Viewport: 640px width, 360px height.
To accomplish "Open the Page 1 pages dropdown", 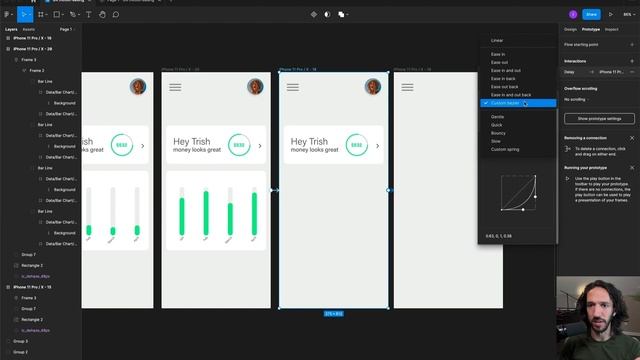I will pyautogui.click(x=67, y=29).
